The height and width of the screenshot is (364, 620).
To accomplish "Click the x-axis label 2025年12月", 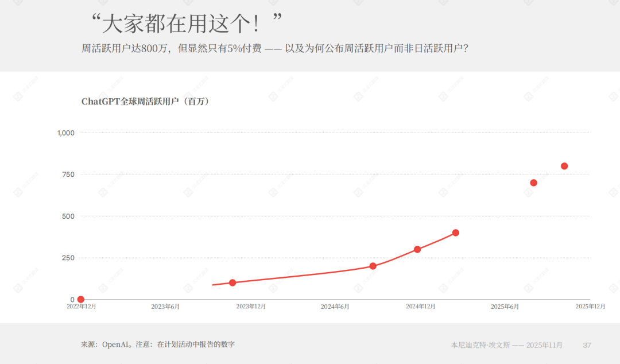I will 590,306.
